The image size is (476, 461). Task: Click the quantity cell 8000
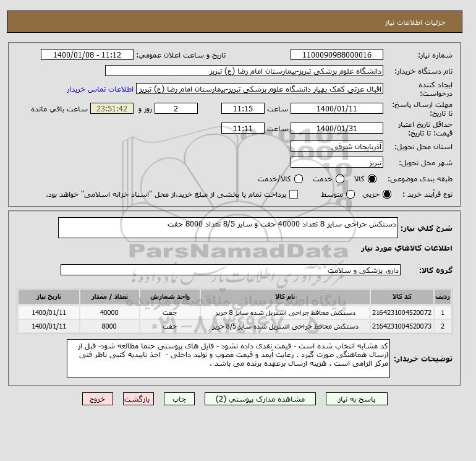pyautogui.click(x=109, y=326)
